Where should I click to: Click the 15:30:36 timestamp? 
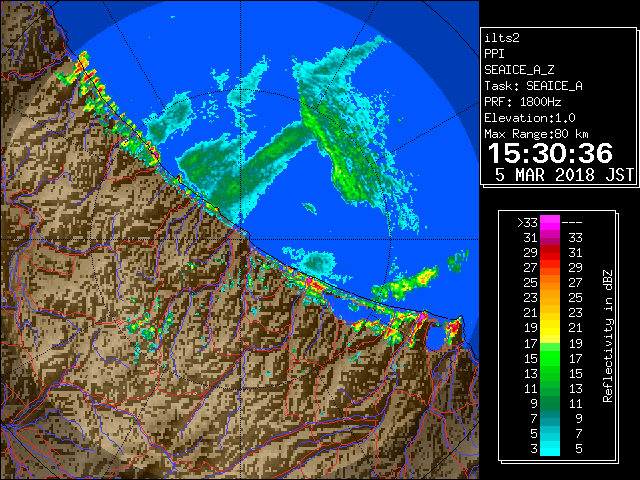click(550, 153)
